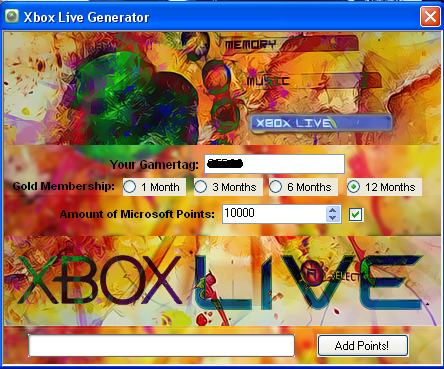Click the empty text box beside Add Points
The width and height of the screenshot is (444, 369).
[162, 346]
